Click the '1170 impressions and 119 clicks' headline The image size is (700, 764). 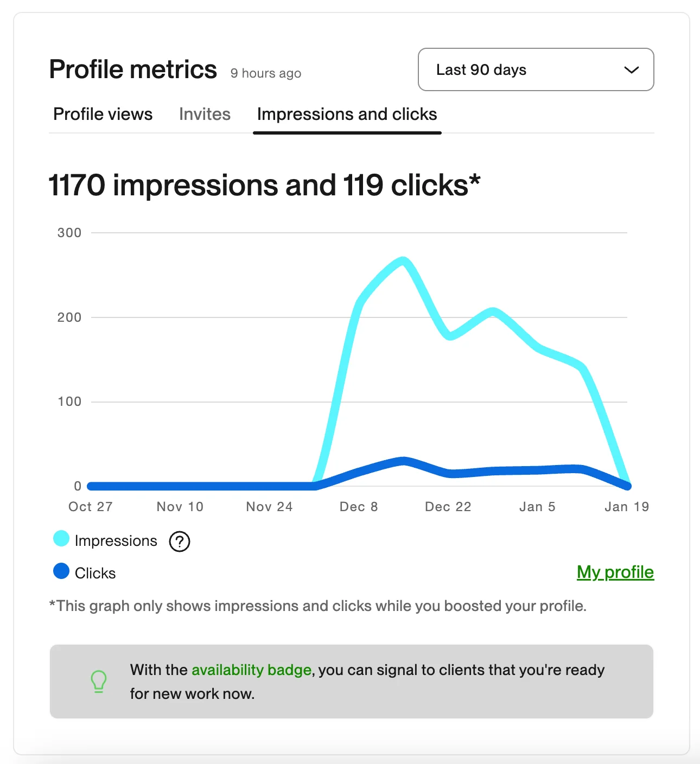click(264, 186)
